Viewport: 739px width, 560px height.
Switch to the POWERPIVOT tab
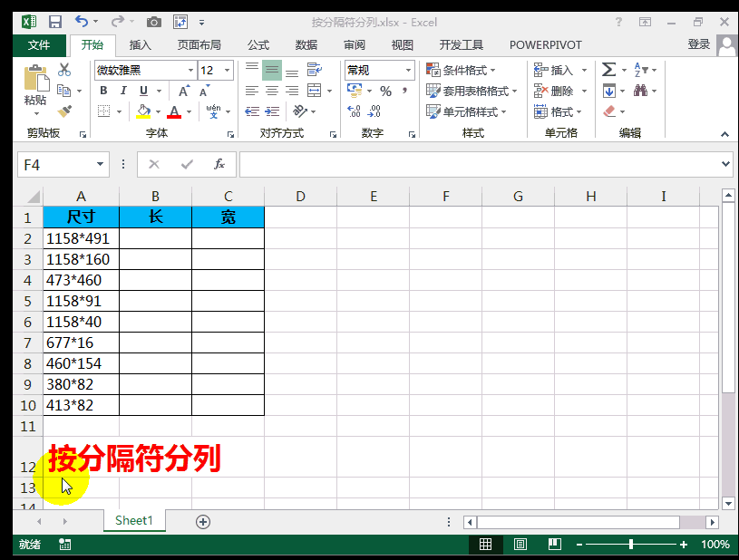tap(546, 44)
